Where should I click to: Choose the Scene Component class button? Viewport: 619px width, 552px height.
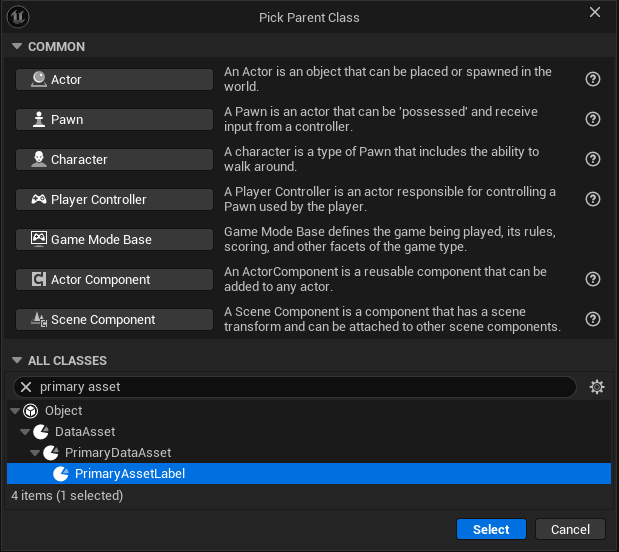pos(114,319)
